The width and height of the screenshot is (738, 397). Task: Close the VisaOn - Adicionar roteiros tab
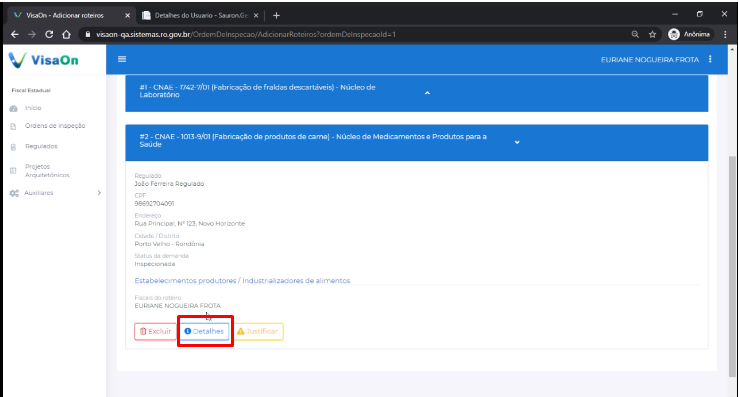127,16
